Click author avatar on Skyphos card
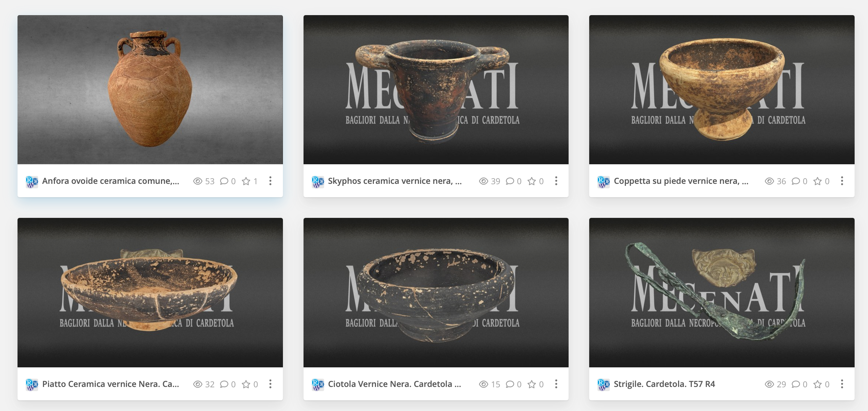This screenshot has width=868, height=411. coord(318,181)
